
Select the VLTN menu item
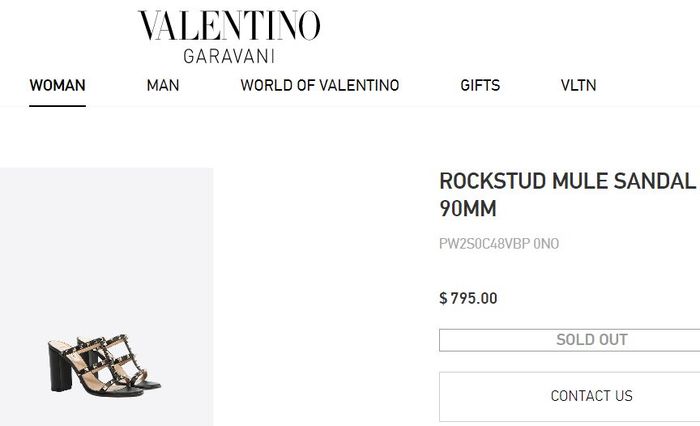pyautogui.click(x=578, y=85)
